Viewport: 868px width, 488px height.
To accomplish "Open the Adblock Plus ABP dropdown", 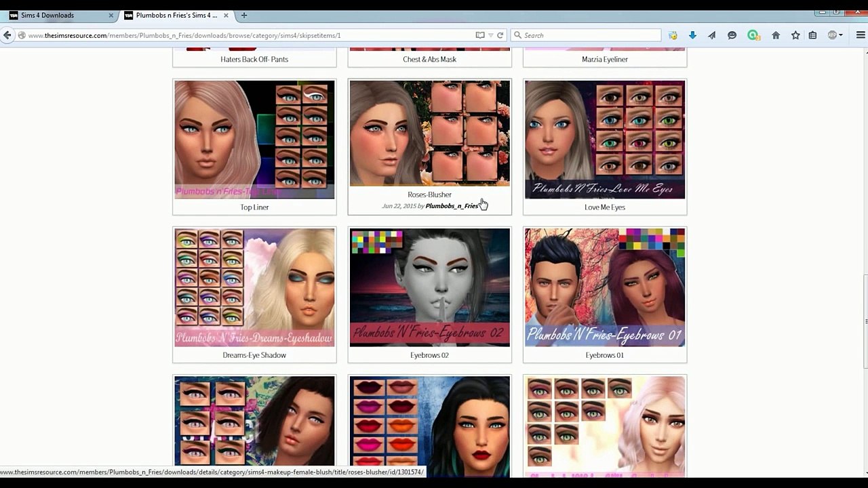I will coord(835,35).
